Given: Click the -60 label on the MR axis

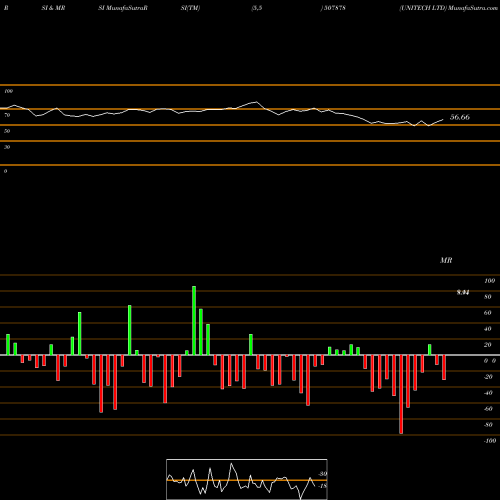Looking at the screenshot, I should tap(488, 409).
